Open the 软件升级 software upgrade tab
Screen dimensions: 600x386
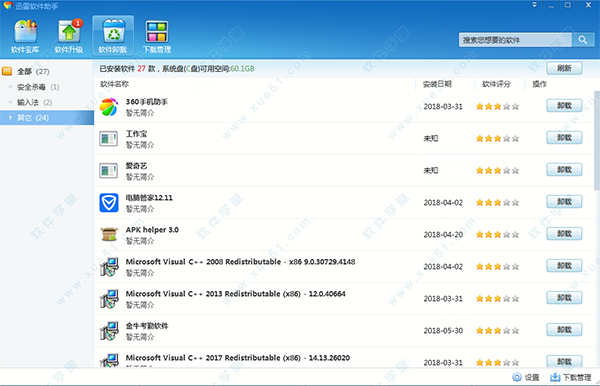coord(69,36)
